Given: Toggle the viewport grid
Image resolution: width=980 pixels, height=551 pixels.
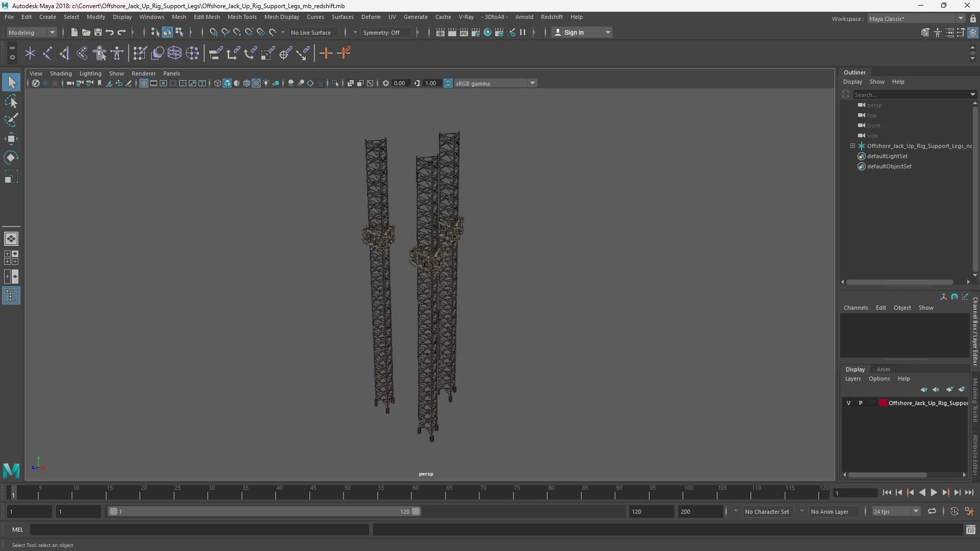Looking at the screenshot, I should point(144,83).
